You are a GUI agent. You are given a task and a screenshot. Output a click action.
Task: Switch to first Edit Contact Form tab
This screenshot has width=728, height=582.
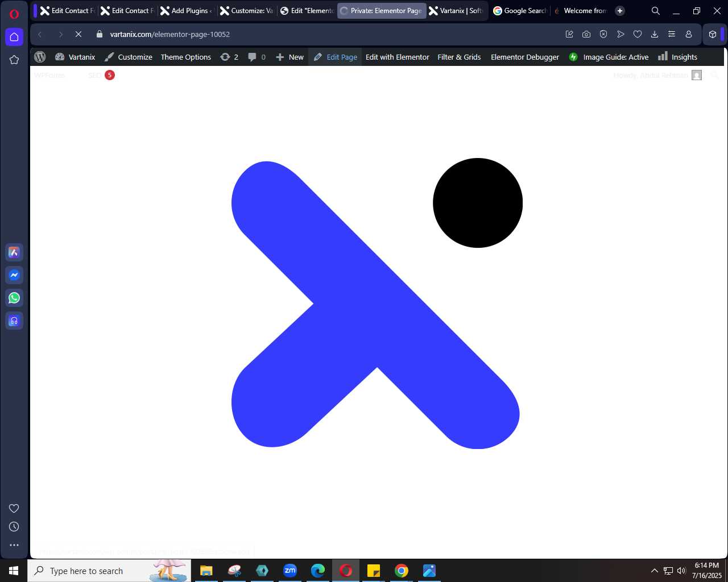pyautogui.click(x=67, y=11)
